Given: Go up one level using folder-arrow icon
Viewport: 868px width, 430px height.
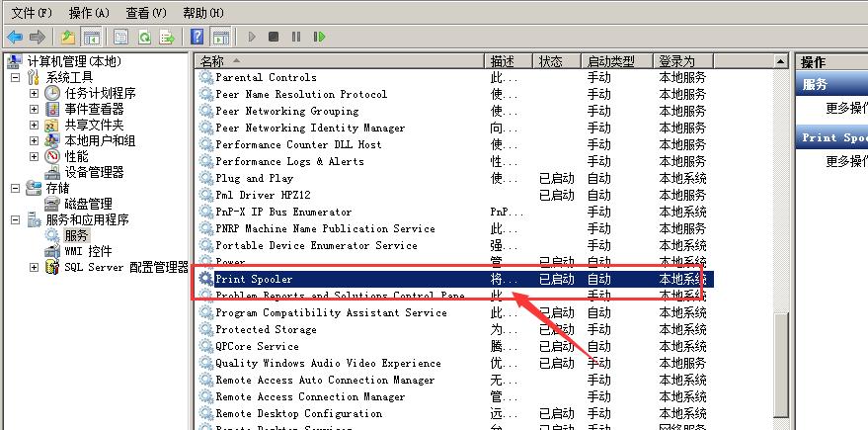Looking at the screenshot, I should (x=68, y=38).
